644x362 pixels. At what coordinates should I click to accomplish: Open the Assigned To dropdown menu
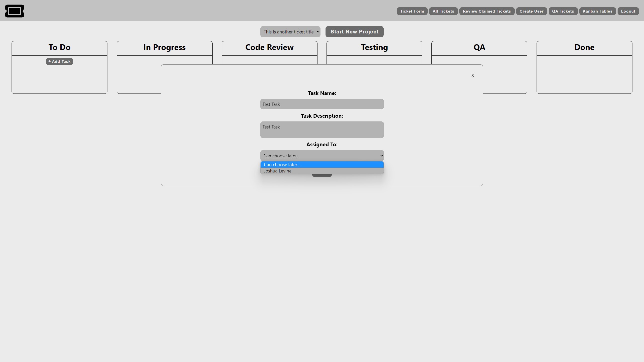click(322, 155)
